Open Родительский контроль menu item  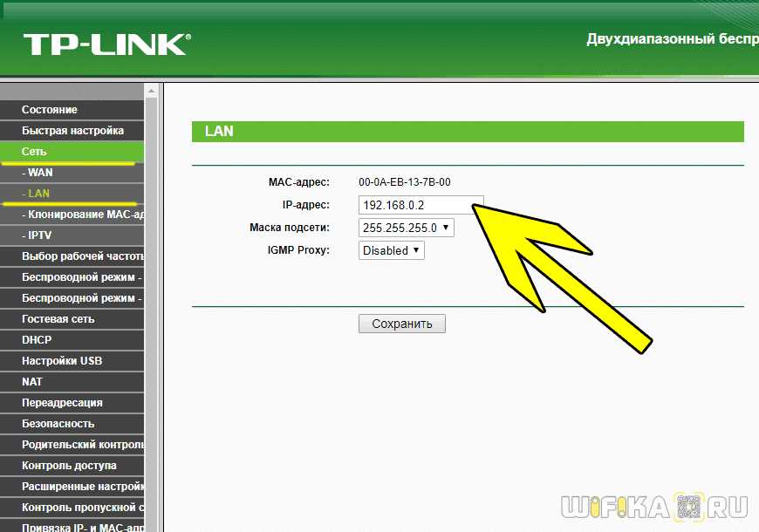[x=72, y=445]
